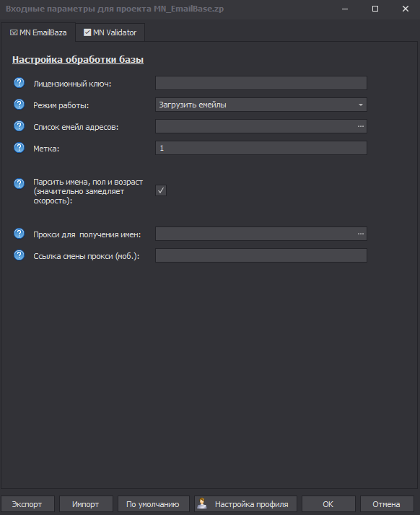The image size is (420, 515).
Task: Click help icon beside Список емейл адресов
Action: [x=19, y=126]
